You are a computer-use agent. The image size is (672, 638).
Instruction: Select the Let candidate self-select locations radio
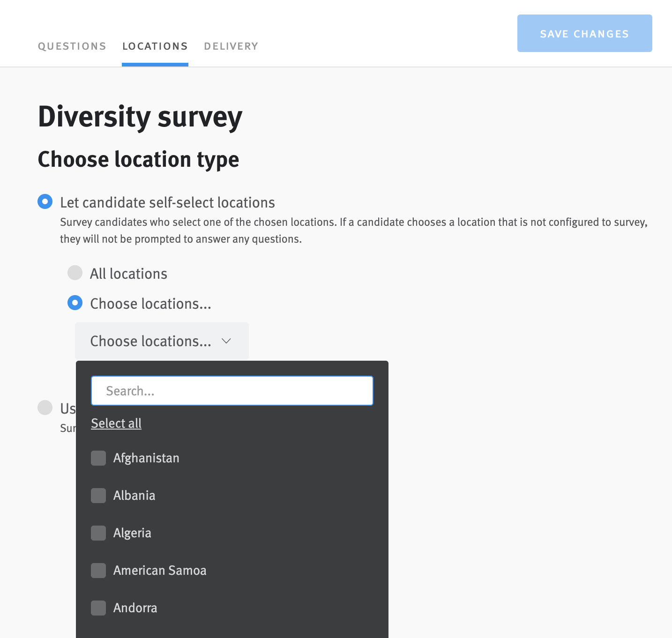[45, 202]
